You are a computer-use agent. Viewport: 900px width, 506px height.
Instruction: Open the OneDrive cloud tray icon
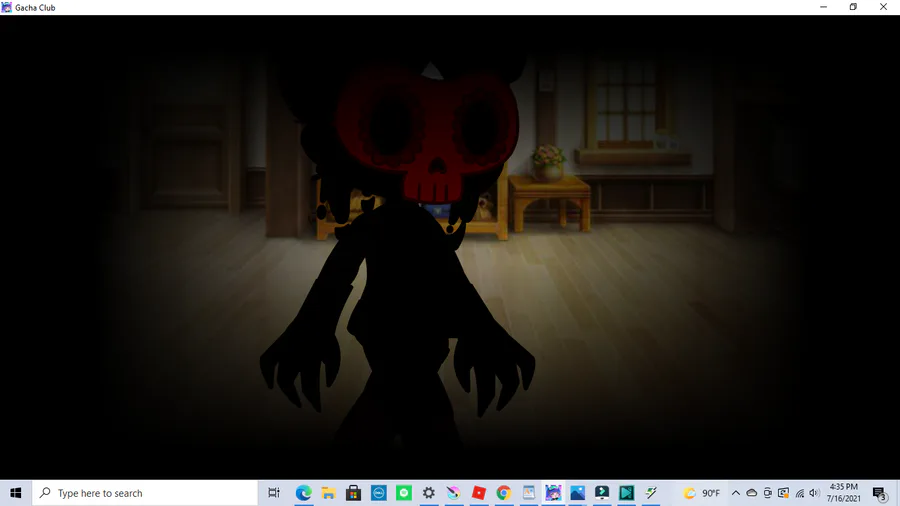click(x=751, y=493)
